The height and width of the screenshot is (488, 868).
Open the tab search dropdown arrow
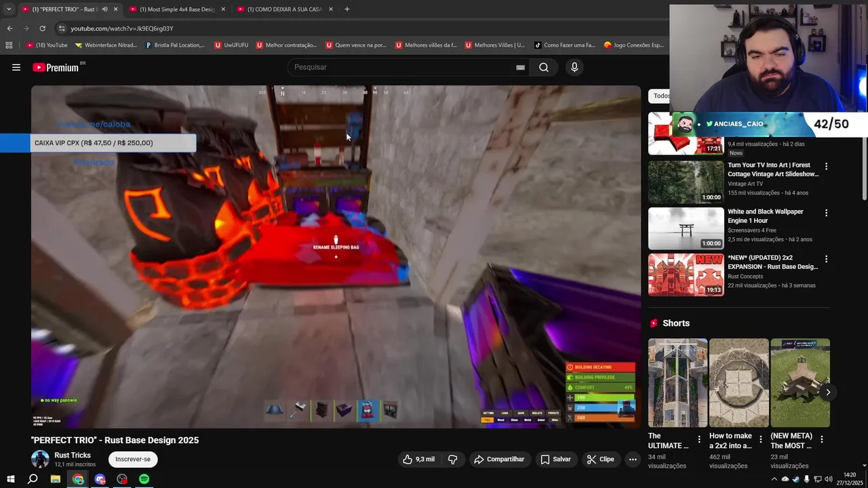(9, 9)
